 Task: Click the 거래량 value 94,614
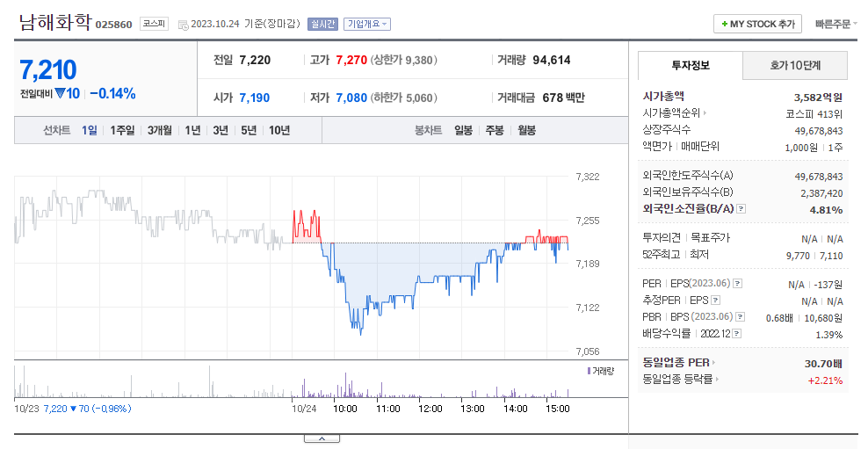tap(552, 60)
